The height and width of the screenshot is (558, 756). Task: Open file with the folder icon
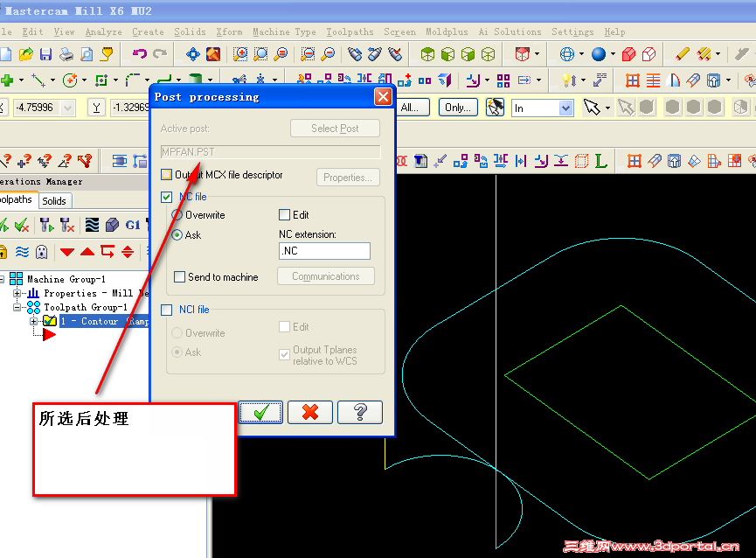point(26,54)
